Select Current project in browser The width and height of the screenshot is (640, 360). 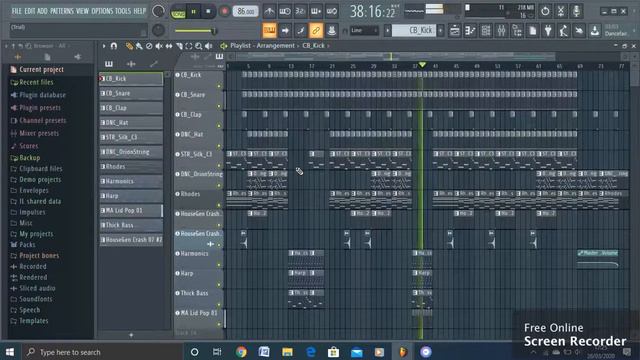tap(41, 69)
